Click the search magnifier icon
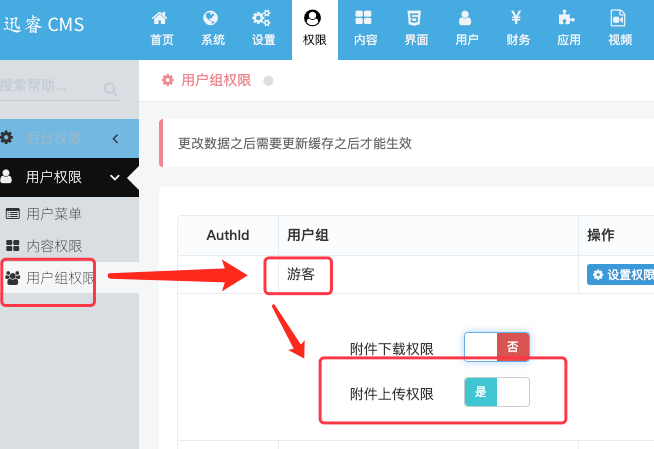654x449 pixels. (111, 88)
